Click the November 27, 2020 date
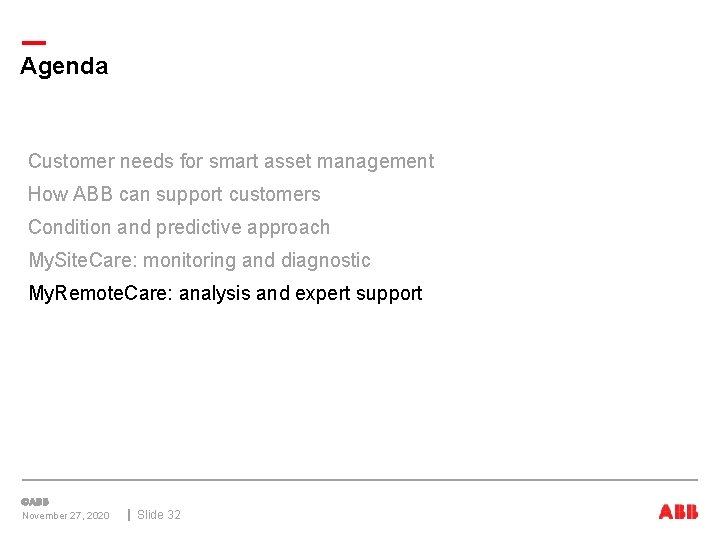The width and height of the screenshot is (720, 540). point(66,516)
